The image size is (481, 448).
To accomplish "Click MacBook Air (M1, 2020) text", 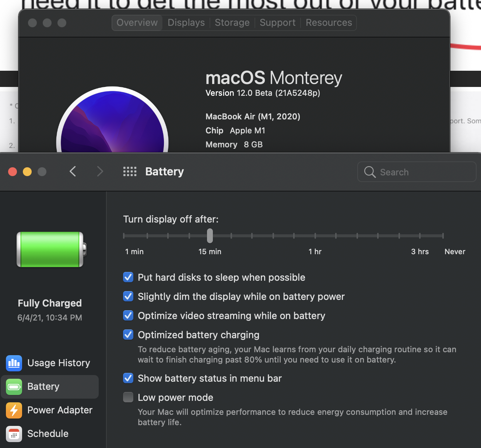I will tap(253, 117).
